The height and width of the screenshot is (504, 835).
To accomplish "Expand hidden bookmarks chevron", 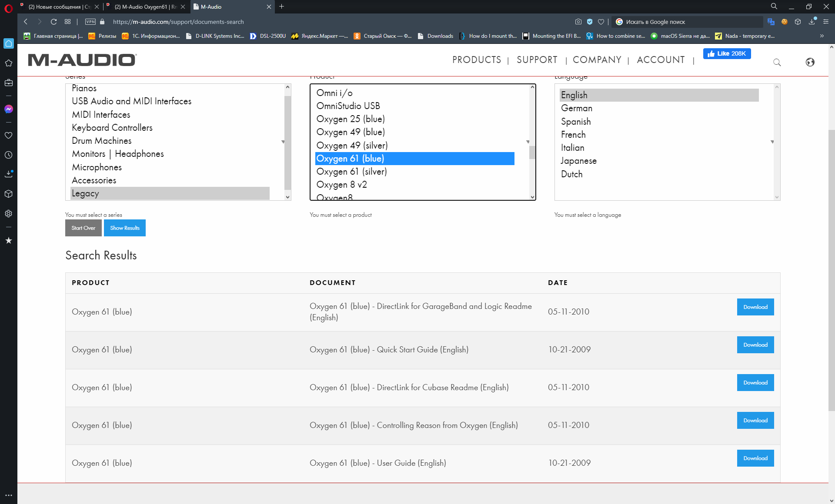I will pyautogui.click(x=822, y=36).
